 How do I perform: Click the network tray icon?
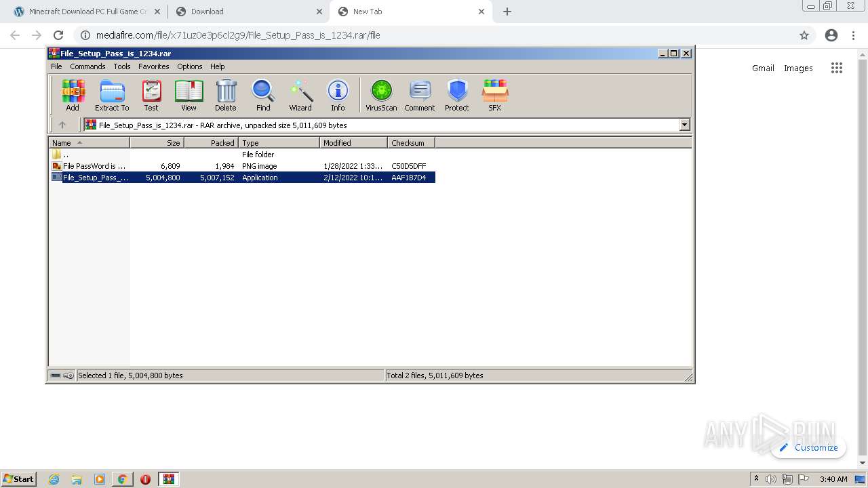click(787, 479)
